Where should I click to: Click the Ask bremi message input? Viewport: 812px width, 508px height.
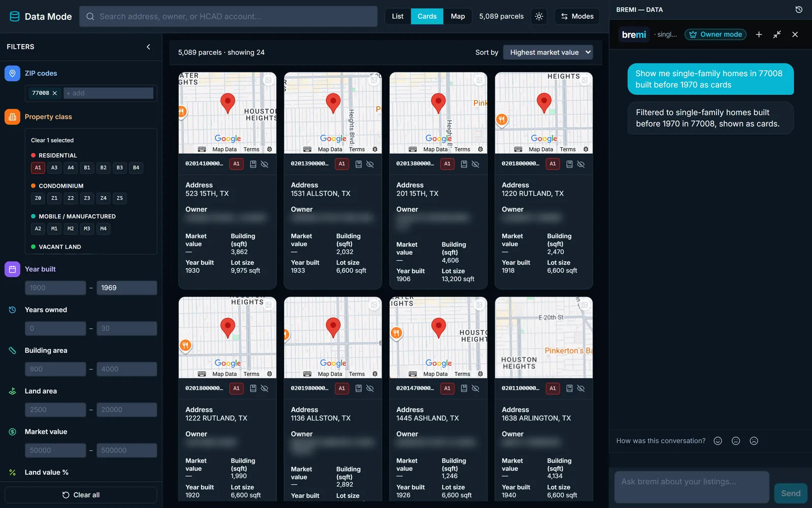click(692, 487)
